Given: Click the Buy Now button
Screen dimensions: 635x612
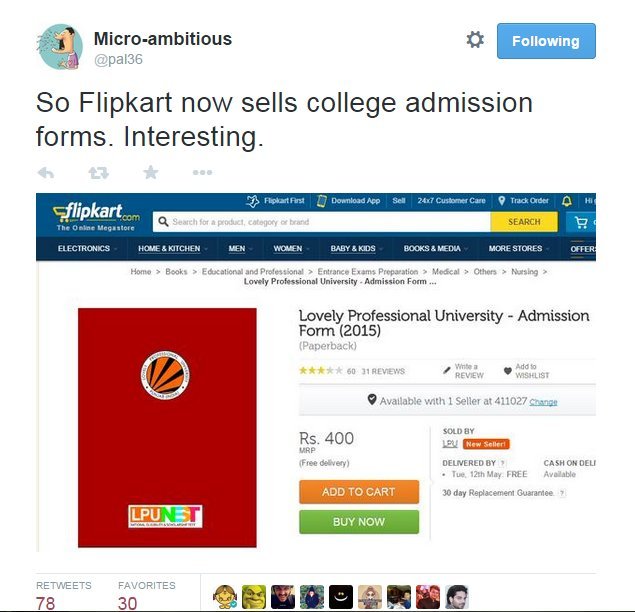Looking at the screenshot, I should (x=359, y=522).
